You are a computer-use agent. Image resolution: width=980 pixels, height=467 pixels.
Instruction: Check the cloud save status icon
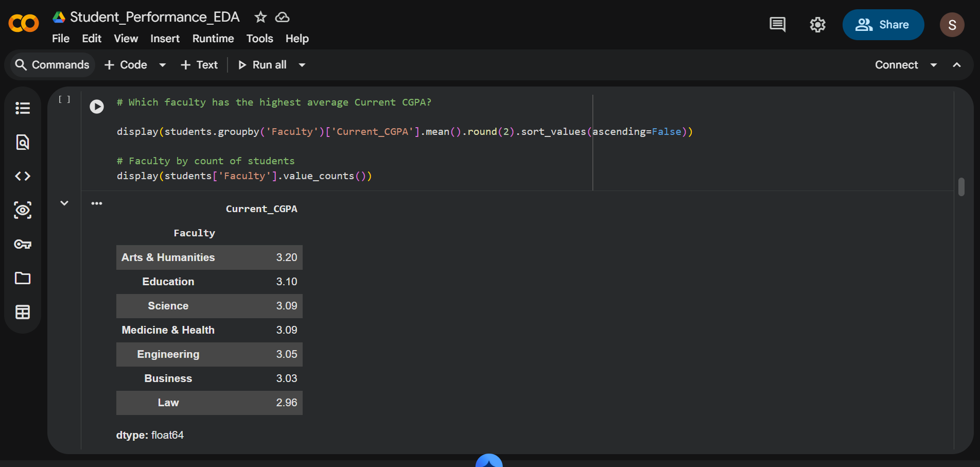pyautogui.click(x=282, y=17)
